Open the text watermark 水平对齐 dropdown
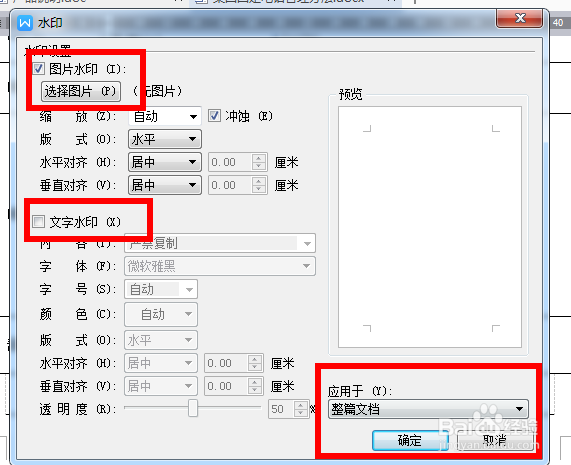Viewport: 571px width, 465px height. 161,363
